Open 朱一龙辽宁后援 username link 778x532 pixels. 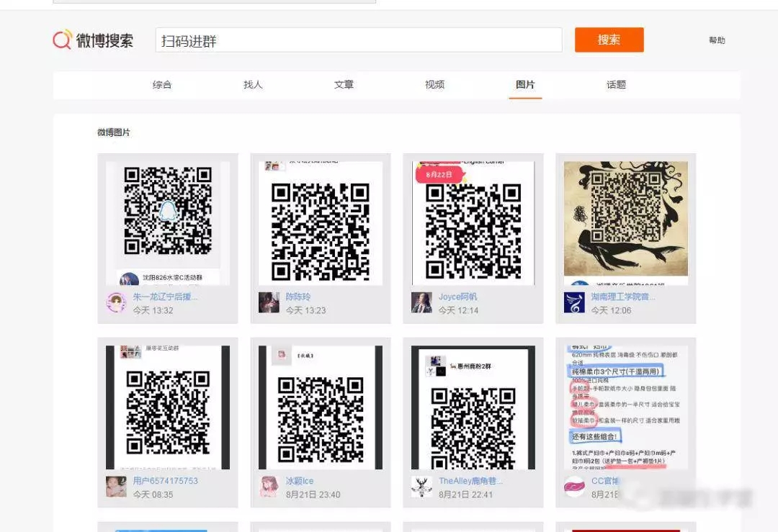click(165, 297)
